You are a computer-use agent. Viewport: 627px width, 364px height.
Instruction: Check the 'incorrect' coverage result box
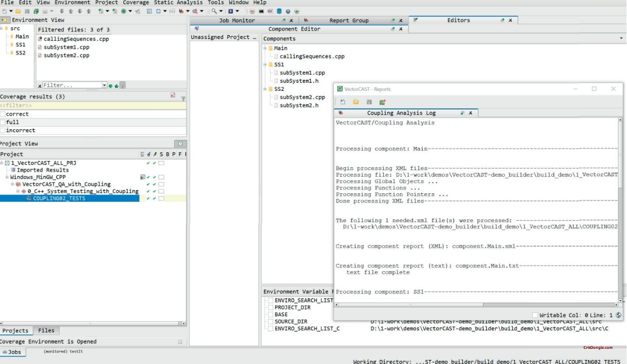pos(3,130)
